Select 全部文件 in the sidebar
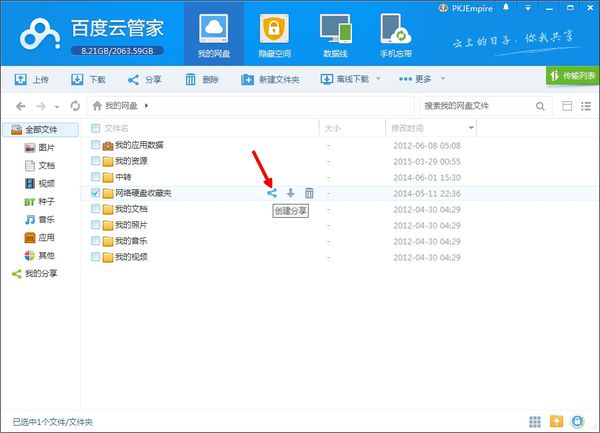Screen dimensions: 600x433 tap(41, 130)
